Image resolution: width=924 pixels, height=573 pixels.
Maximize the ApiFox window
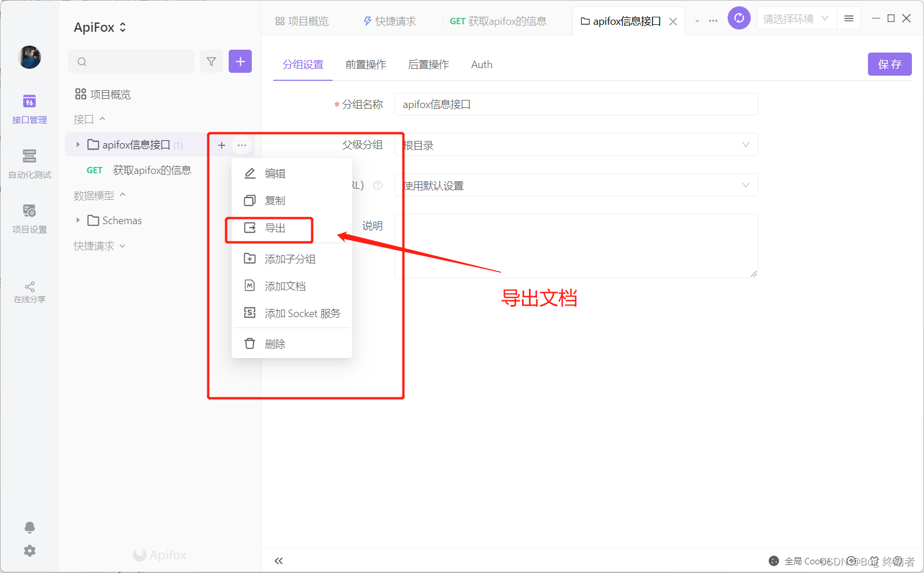click(891, 18)
